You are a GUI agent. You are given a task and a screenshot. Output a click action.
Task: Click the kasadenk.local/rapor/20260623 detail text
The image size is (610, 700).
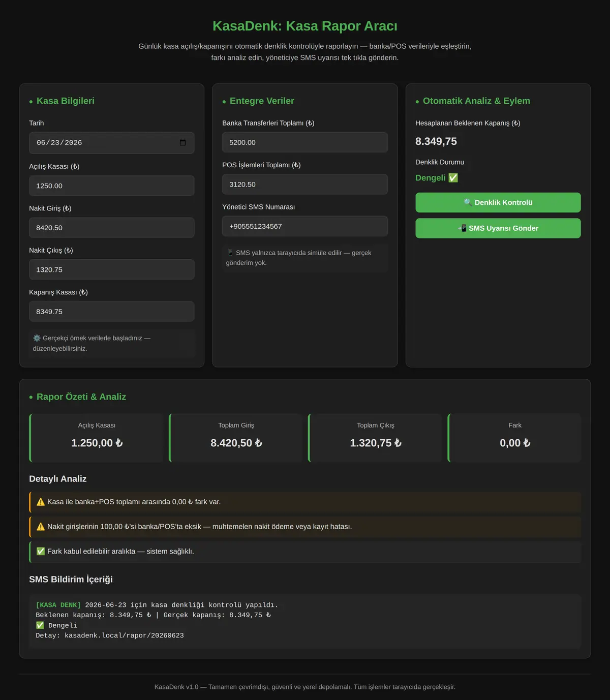pyautogui.click(x=124, y=635)
